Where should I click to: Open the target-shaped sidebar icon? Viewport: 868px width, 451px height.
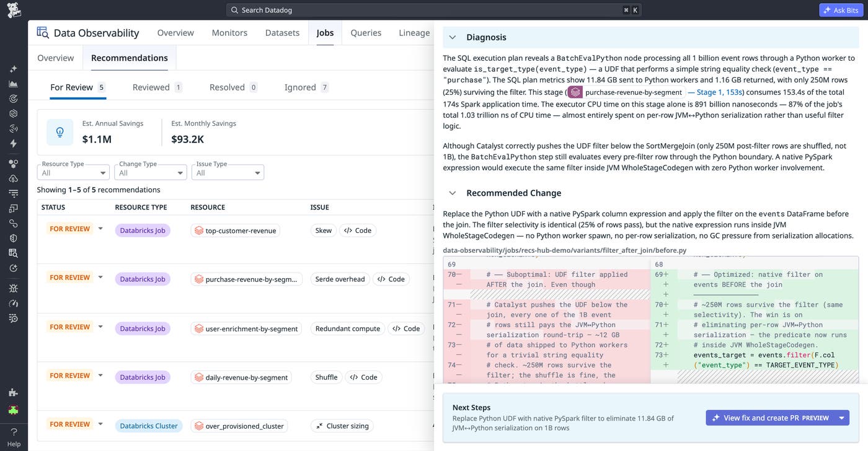pos(14,99)
